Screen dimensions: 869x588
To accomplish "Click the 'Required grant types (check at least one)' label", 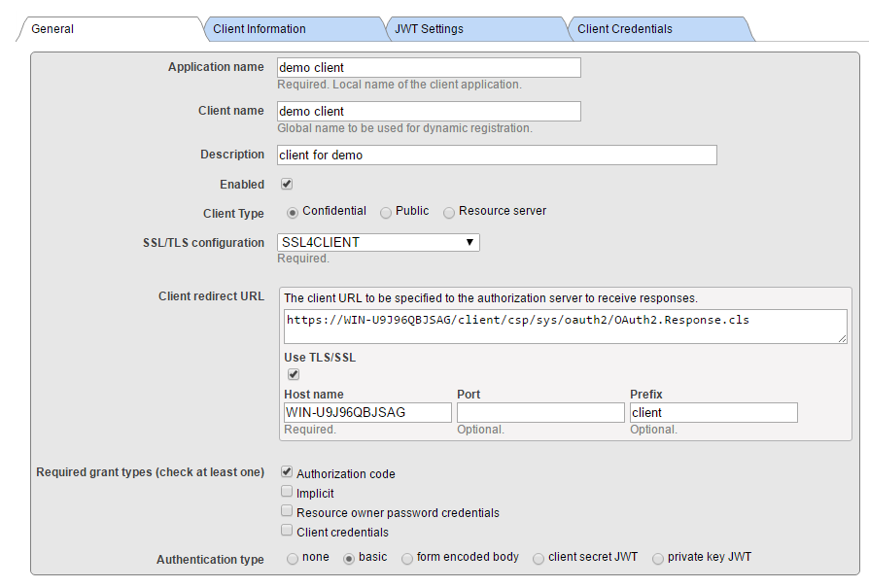I will click(151, 472).
